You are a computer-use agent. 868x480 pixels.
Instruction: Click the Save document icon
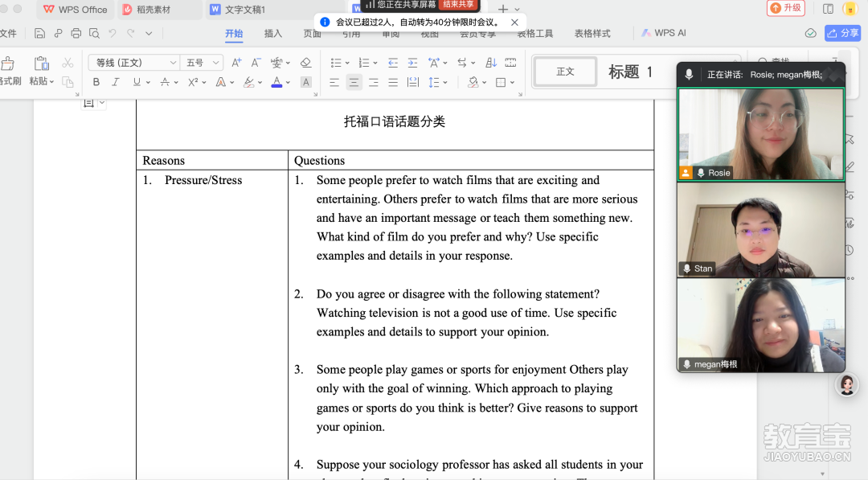(39, 33)
